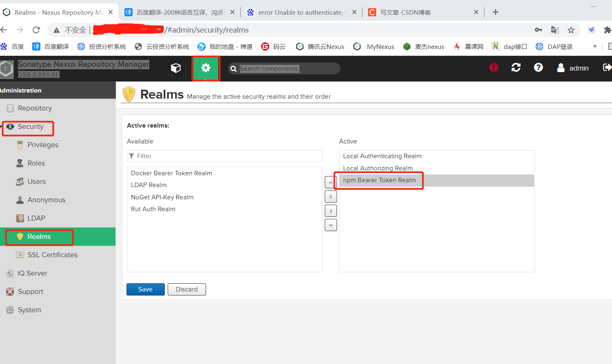
Task: Open the 腾讯云Nexus bookmark
Action: [320, 46]
